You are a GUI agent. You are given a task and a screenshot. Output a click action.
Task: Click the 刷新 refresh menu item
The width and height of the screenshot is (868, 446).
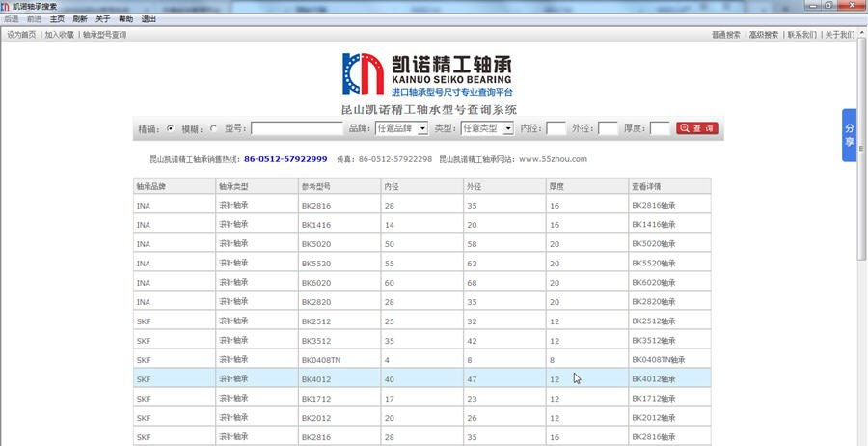(x=79, y=19)
